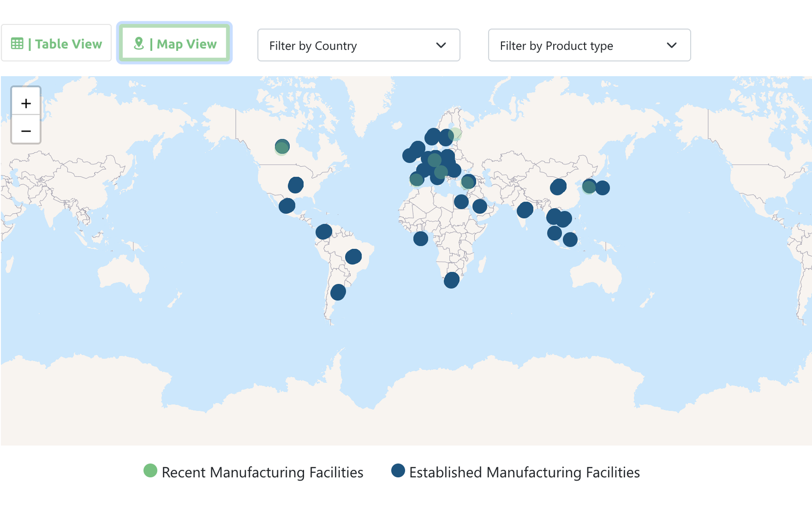Click the light green marker near Finland
This screenshot has width=812, height=518.
click(x=455, y=134)
